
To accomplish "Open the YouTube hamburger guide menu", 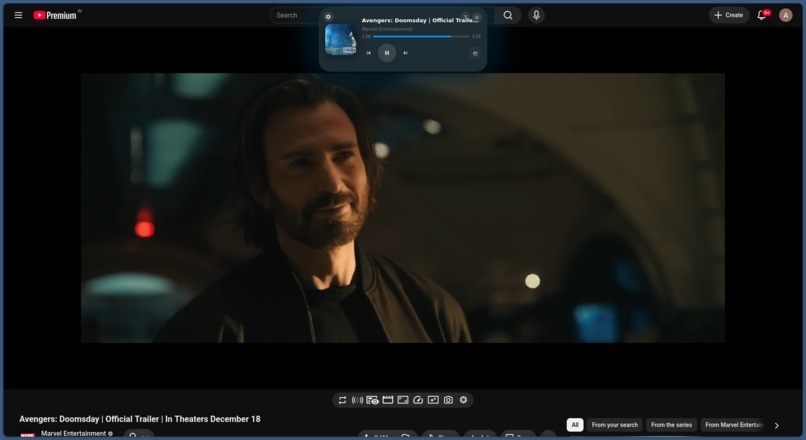I will (19, 15).
